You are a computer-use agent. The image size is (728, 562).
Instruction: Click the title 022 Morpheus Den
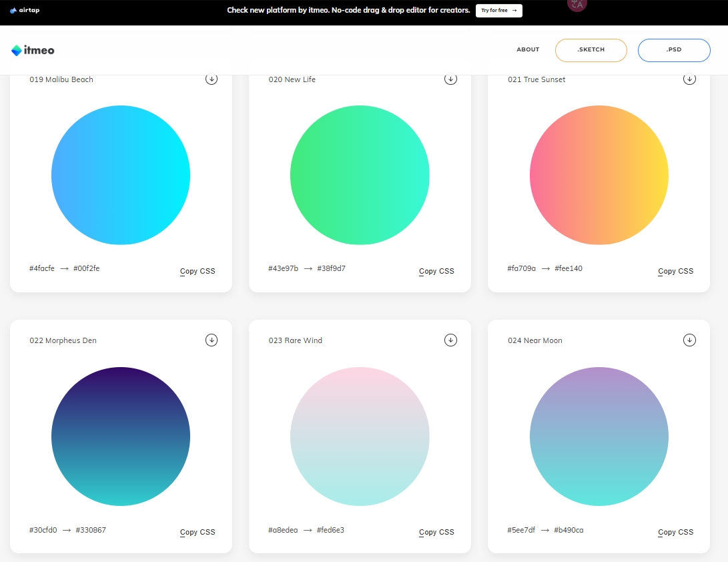pos(63,340)
